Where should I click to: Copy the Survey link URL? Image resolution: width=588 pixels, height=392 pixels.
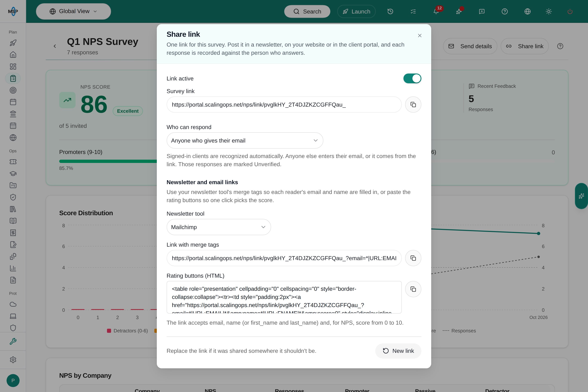pyautogui.click(x=413, y=105)
